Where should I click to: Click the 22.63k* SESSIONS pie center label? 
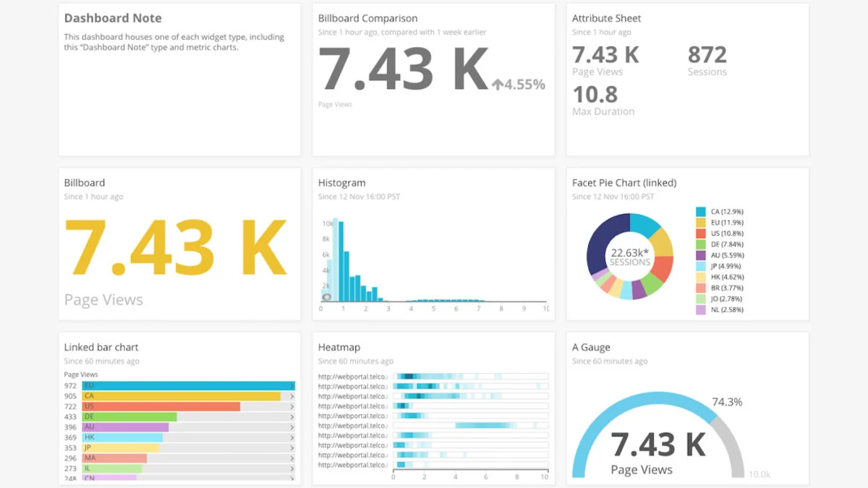click(630, 257)
